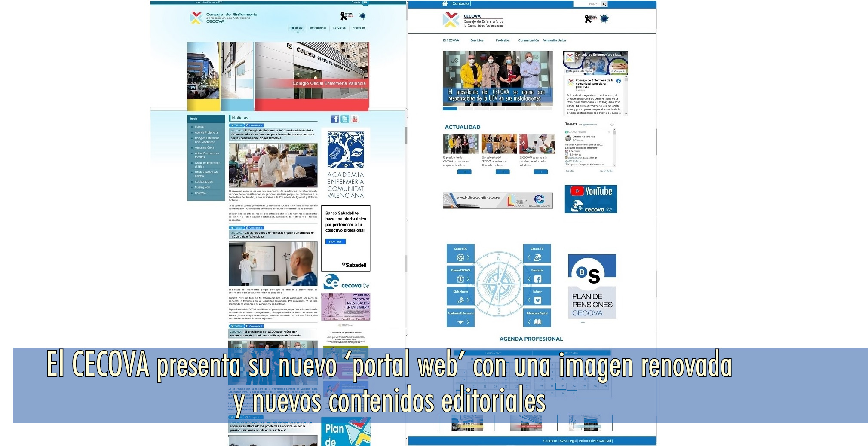Open the Institucional menu on old site
This screenshot has height=446, width=868.
[317, 28]
